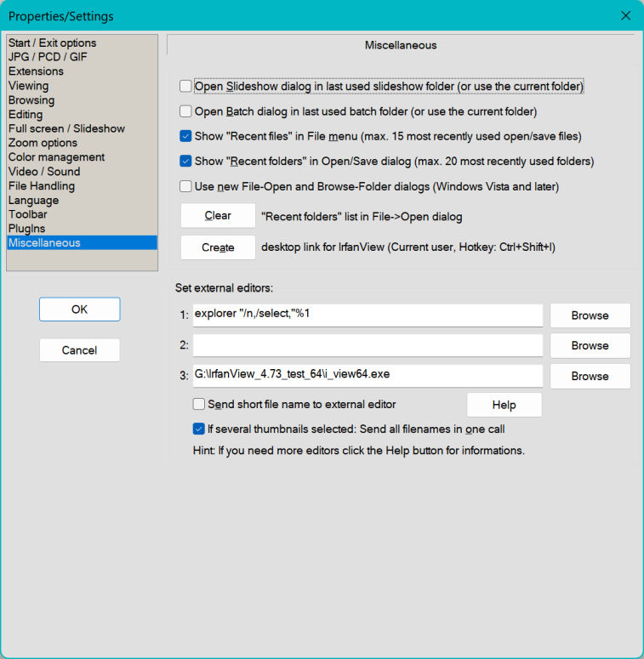644x659 pixels.
Task: Click Create desktop link button
Action: tap(218, 247)
